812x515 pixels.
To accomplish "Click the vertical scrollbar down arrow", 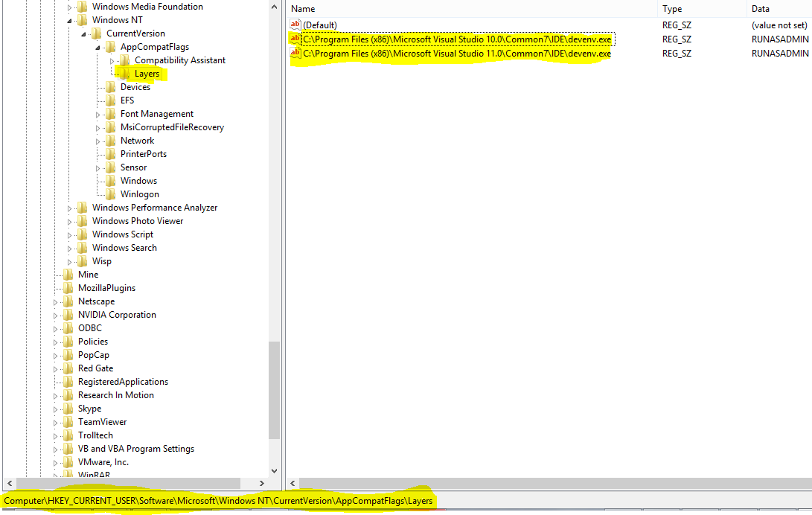I will coord(274,470).
